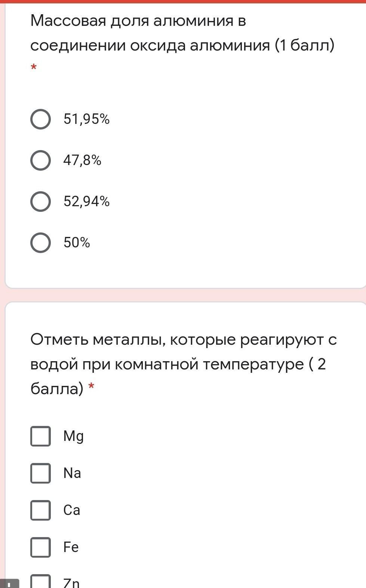Click the 'Mg' option label
The height and width of the screenshot is (588, 366).
73,436
